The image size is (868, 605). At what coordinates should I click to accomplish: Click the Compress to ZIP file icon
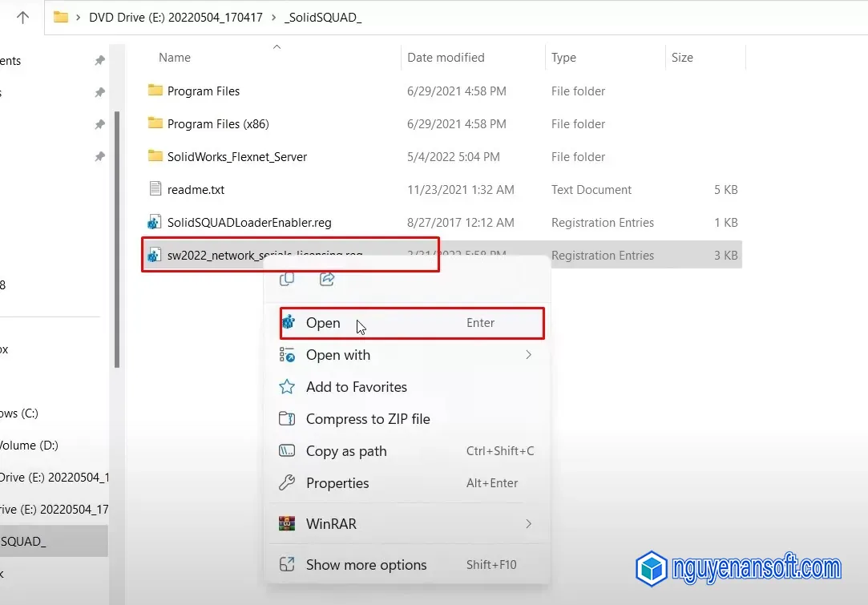[287, 418]
